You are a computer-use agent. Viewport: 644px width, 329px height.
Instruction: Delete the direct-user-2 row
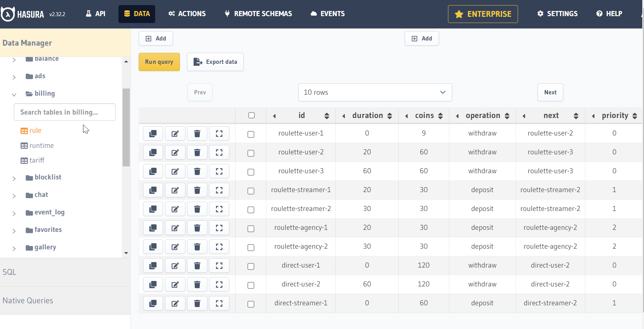(197, 284)
